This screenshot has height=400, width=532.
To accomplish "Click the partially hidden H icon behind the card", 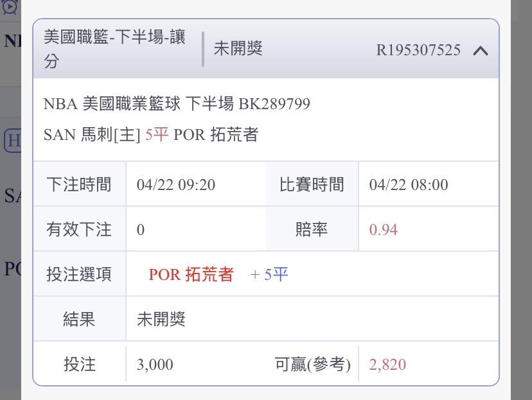I will click(12, 141).
